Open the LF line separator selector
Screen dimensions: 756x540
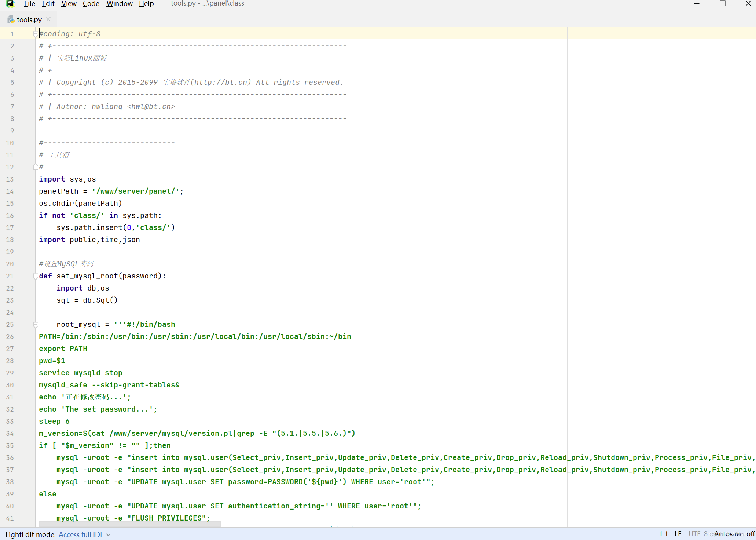click(x=678, y=534)
